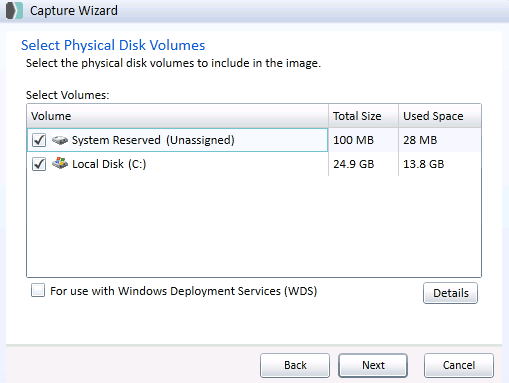Go Back to the previous step
Screen dimensions: 509x383
[295, 365]
